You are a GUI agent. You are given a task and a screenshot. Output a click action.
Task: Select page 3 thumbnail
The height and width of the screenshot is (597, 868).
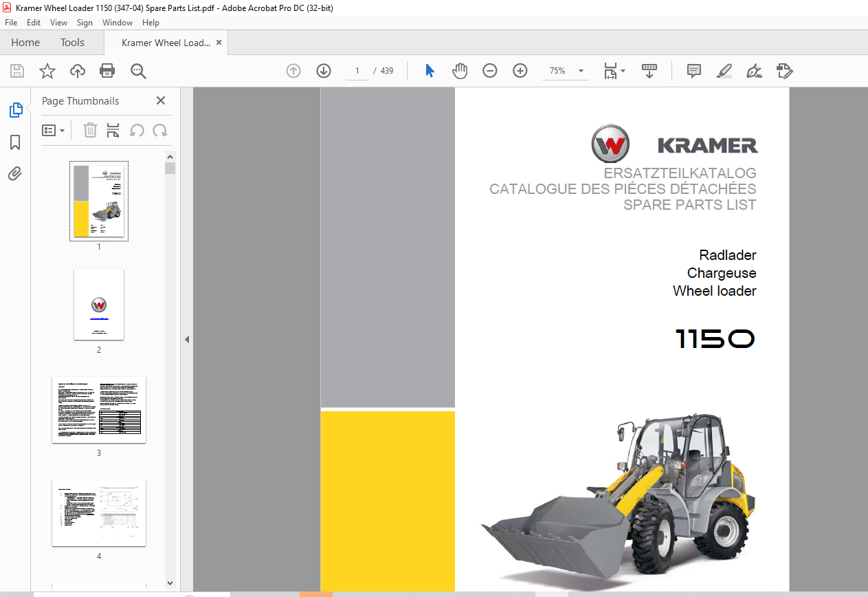click(x=99, y=409)
